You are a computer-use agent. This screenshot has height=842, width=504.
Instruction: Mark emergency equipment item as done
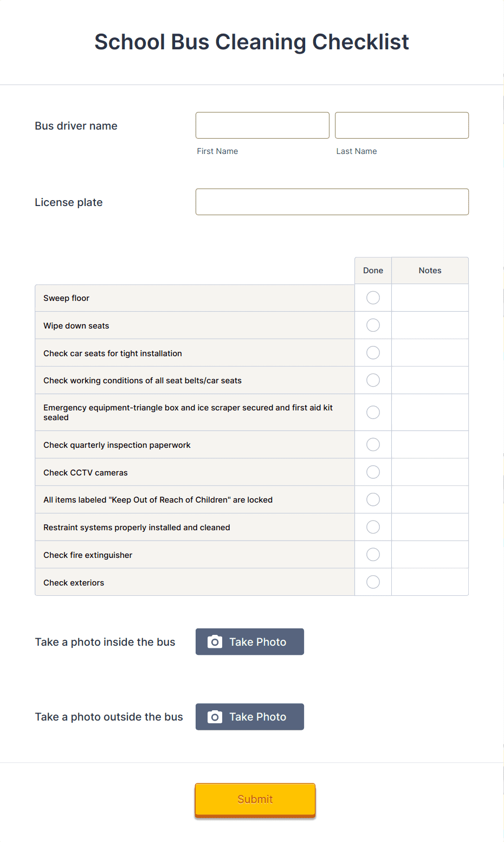[373, 412]
